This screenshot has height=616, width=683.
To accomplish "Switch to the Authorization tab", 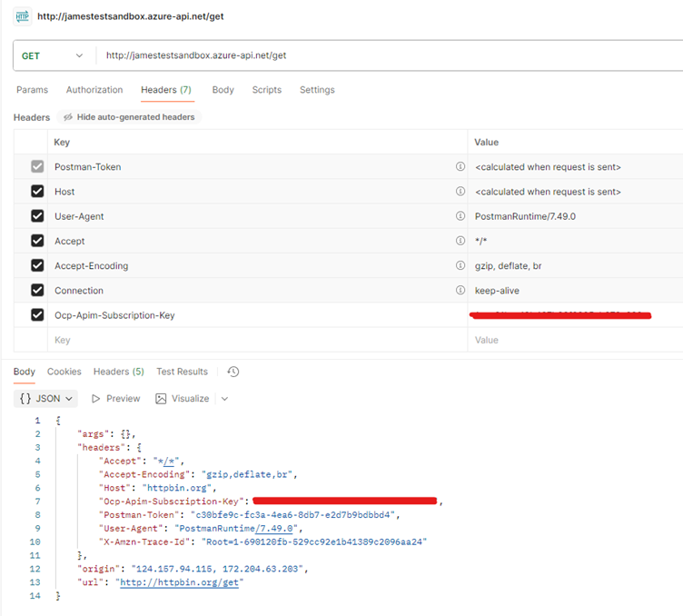I will 94,90.
